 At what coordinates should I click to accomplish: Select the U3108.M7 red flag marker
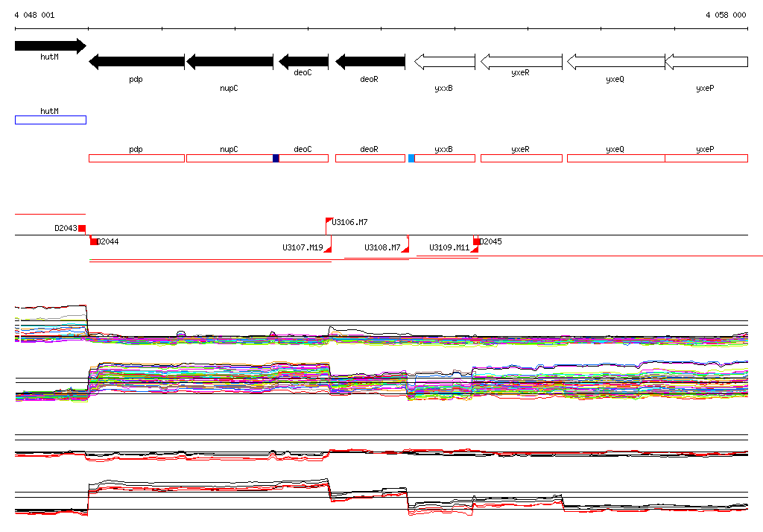pos(405,248)
